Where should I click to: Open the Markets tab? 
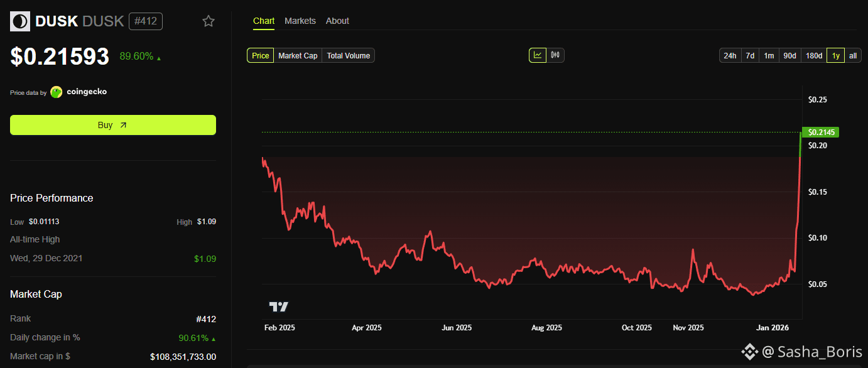tap(300, 21)
